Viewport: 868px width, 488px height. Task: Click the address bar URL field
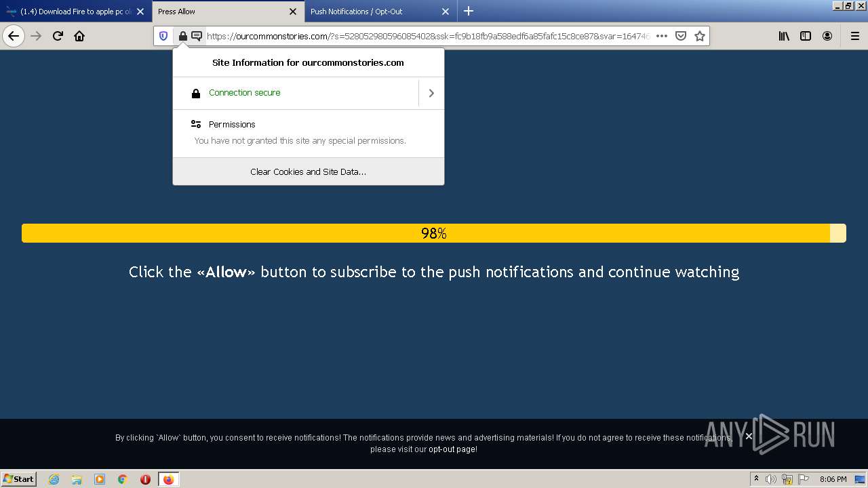(429, 36)
